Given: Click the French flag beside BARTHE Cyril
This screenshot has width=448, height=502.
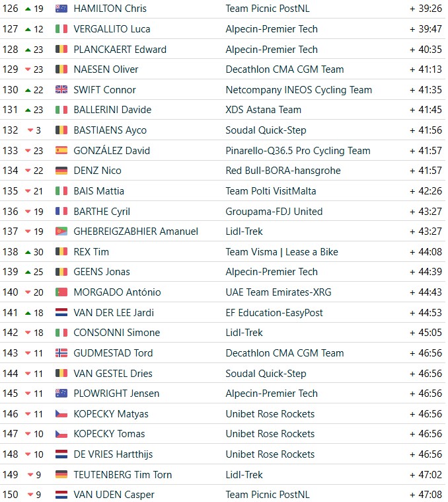Looking at the screenshot, I should pyautogui.click(x=61, y=211).
